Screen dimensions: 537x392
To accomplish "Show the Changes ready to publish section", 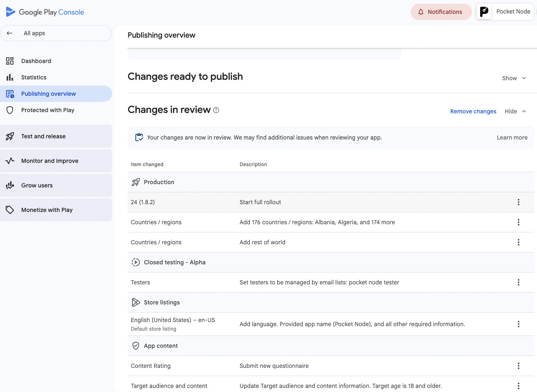I will pyautogui.click(x=514, y=78).
